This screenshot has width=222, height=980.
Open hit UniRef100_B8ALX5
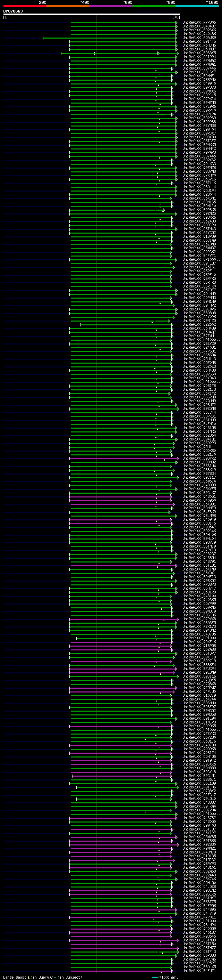click(x=199, y=967)
